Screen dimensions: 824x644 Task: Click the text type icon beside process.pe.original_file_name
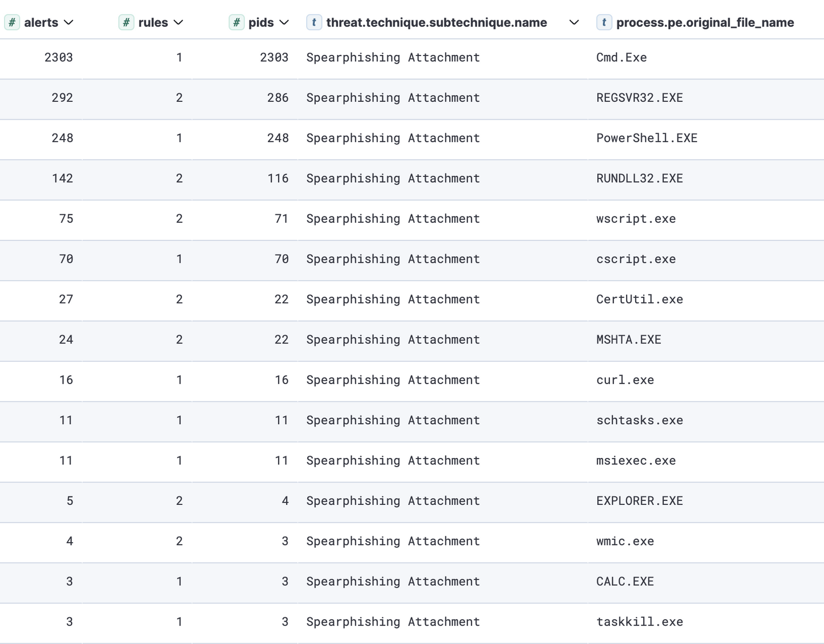point(604,22)
